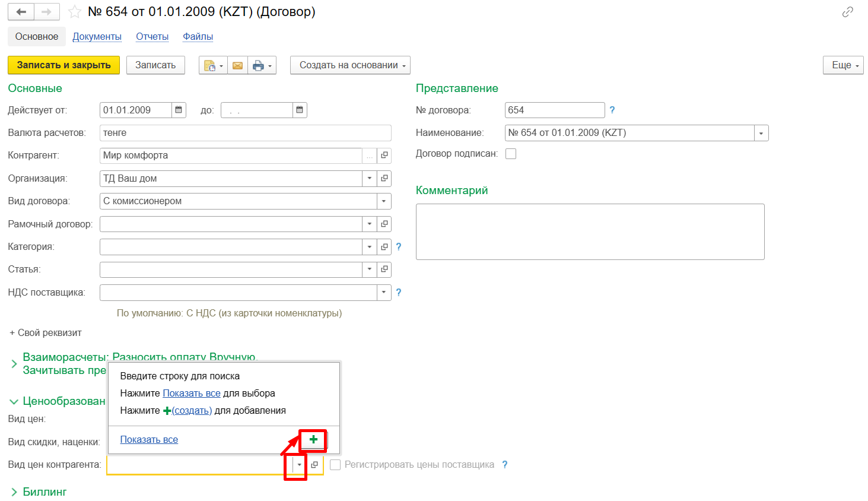Screen dimensions: 868x501
Task: Click inside the Комментарий text area
Action: coord(590,232)
